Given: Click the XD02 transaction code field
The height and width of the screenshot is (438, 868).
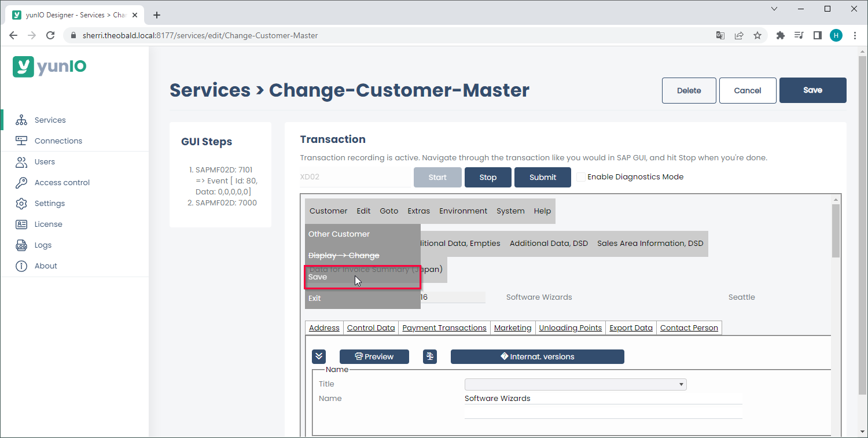Looking at the screenshot, I should (355, 177).
